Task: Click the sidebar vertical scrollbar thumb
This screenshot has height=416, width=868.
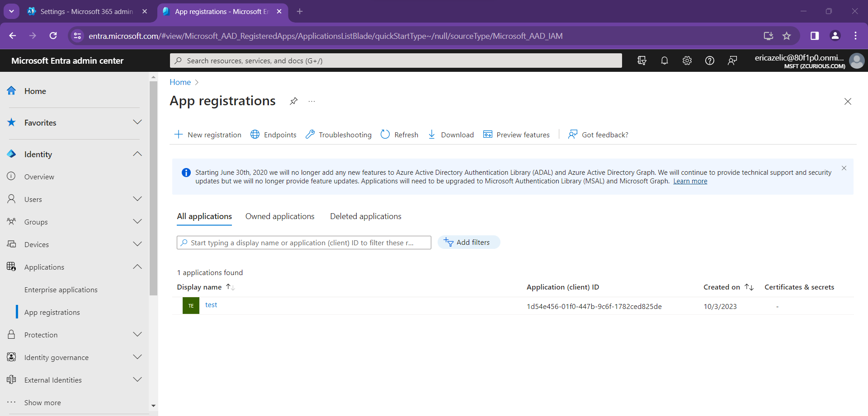Action: point(153,187)
